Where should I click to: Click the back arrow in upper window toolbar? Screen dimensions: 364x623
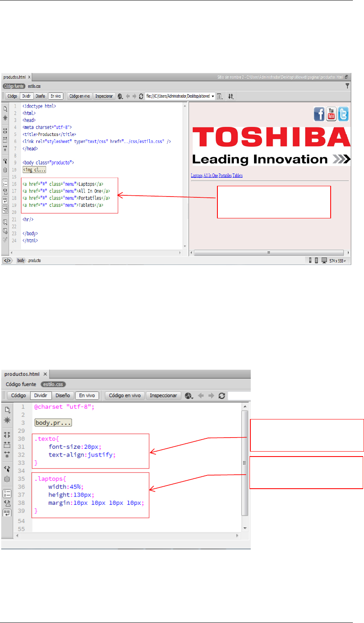tap(128, 96)
